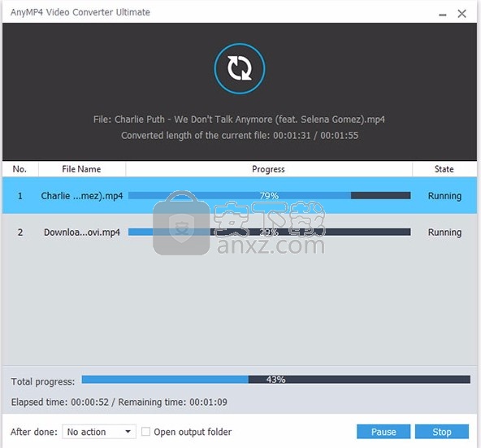Screen dimensions: 481x448
Task: Click the After done label
Action: point(34,432)
